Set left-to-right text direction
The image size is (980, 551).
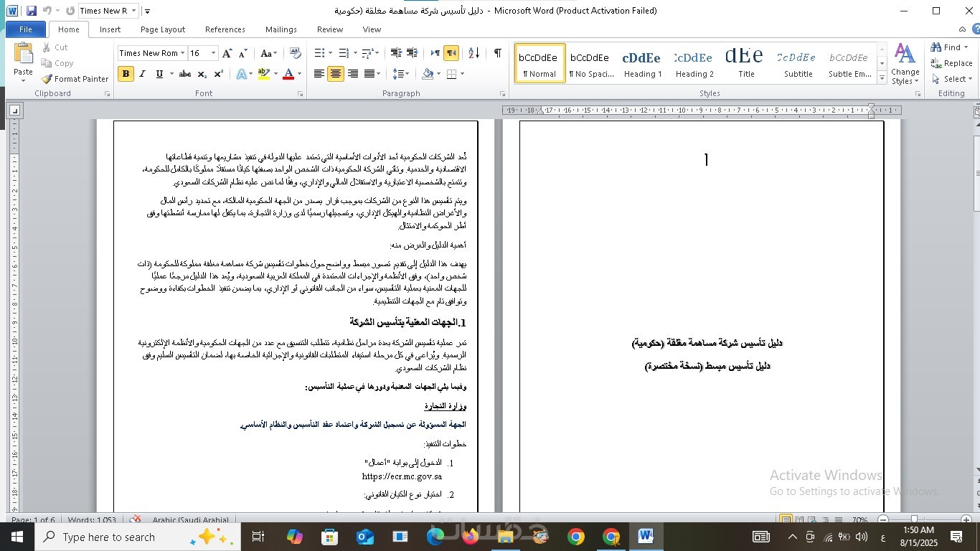coord(435,53)
